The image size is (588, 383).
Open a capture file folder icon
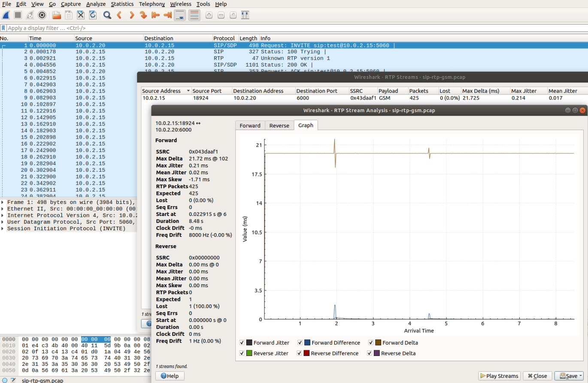(x=57, y=15)
